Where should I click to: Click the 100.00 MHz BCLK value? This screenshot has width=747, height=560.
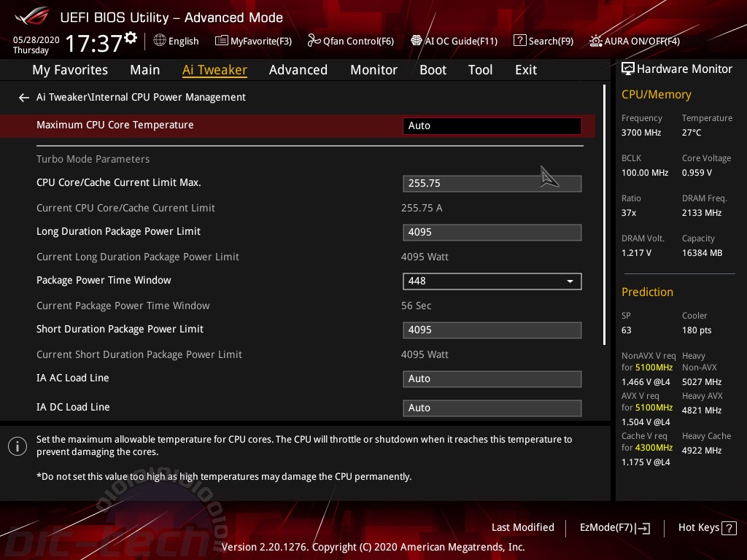[645, 173]
